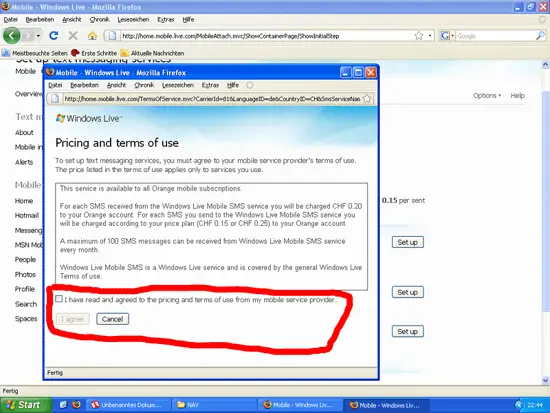The image size is (550, 413).
Task: Click the green Back arrow in main Firefox
Action: click(x=12, y=35)
